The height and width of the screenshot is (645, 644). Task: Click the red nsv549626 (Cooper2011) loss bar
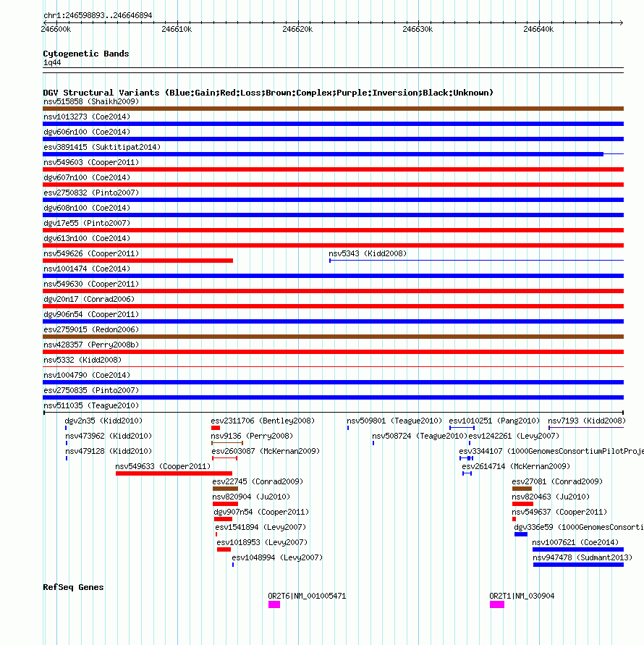(137, 261)
